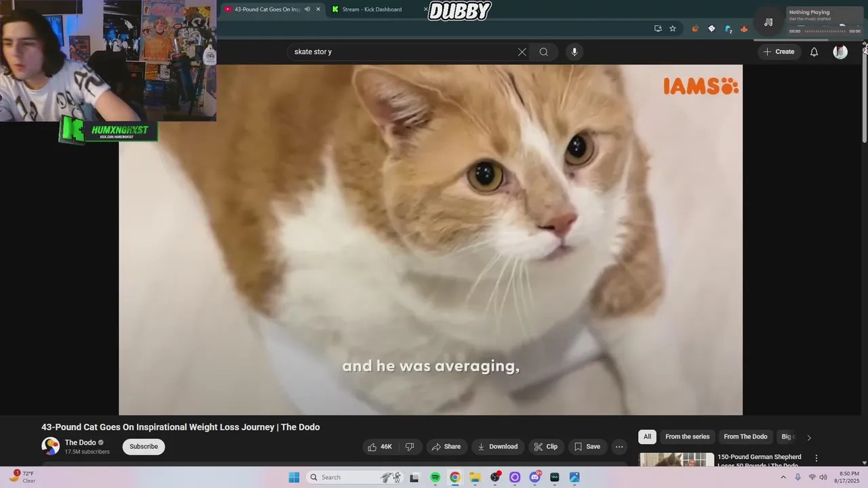This screenshot has height=488, width=868.
Task: Click the Download button
Action: coord(498,447)
